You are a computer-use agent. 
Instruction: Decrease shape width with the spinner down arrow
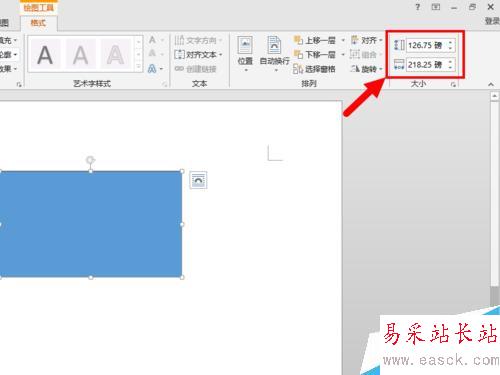(x=451, y=68)
